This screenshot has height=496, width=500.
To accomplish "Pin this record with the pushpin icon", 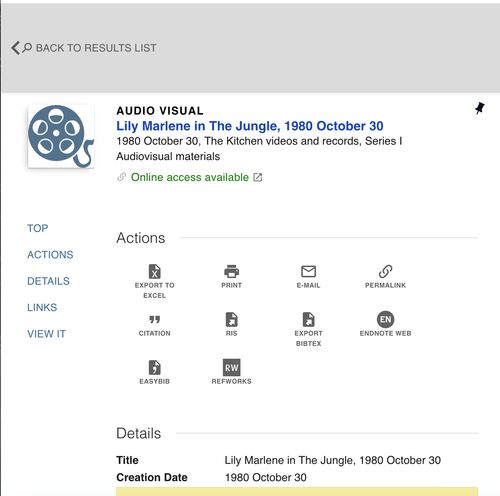I will (x=479, y=108).
